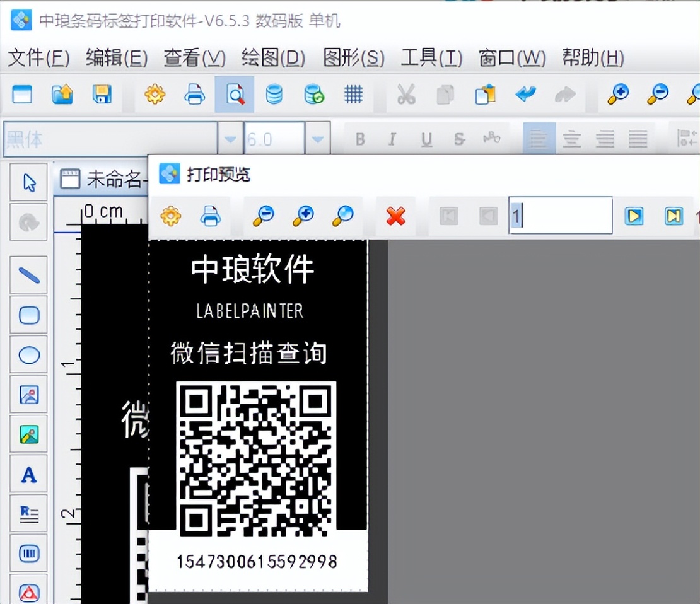Select the ellipse drawing tool

coord(29,355)
